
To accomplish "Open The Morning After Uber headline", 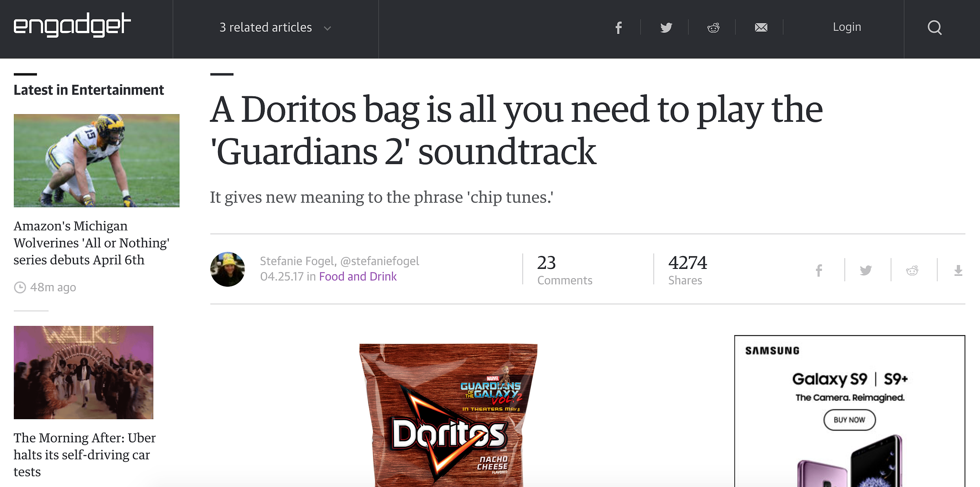I will pos(84,455).
